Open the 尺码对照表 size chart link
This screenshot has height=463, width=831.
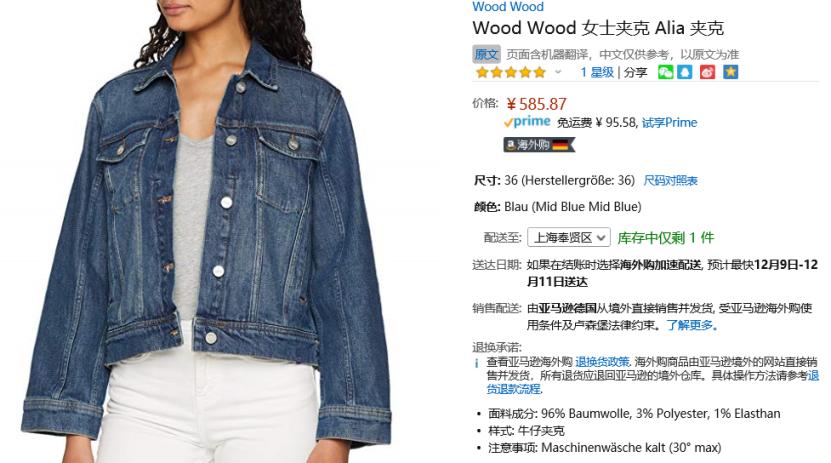point(670,181)
